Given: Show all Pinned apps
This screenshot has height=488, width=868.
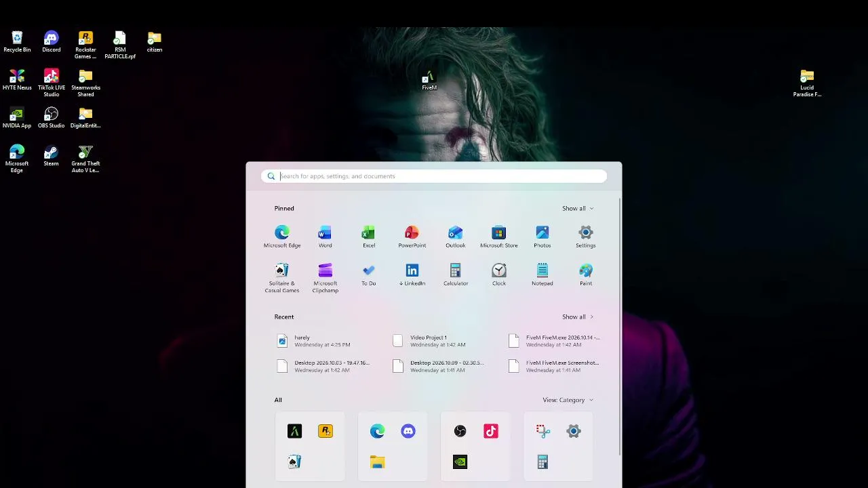Looking at the screenshot, I should [x=578, y=209].
